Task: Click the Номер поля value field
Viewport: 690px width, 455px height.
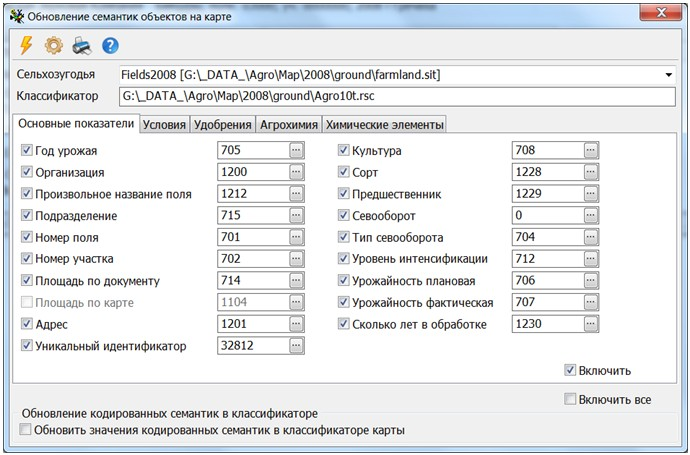Action: click(x=252, y=237)
